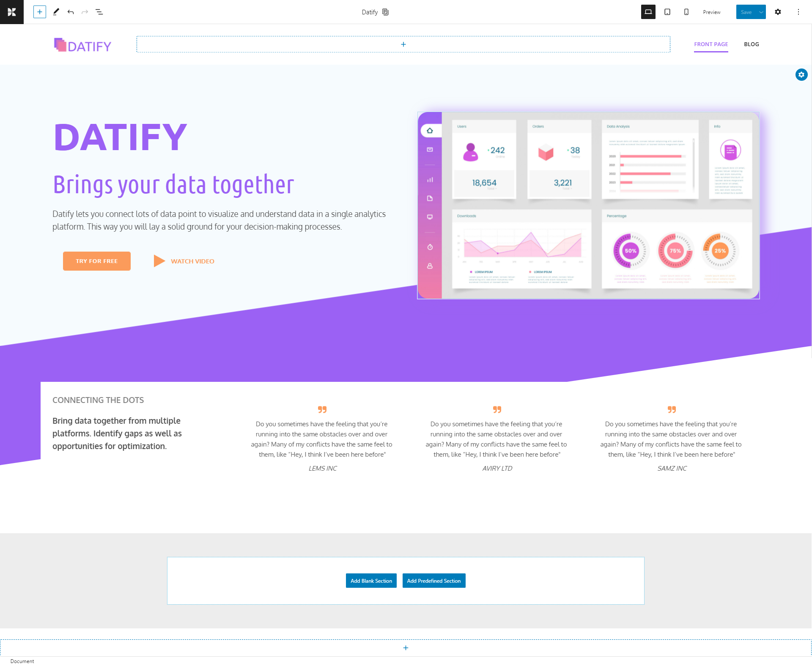Click the Add Section plus icon at top

[x=403, y=44]
